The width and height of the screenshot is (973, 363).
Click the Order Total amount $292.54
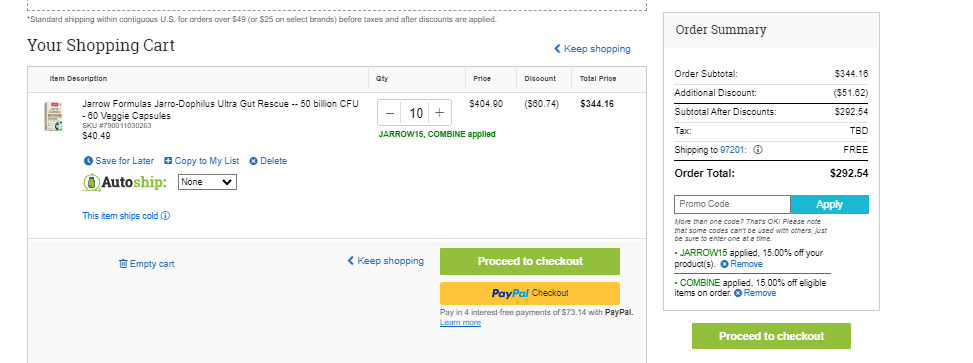[x=849, y=173]
